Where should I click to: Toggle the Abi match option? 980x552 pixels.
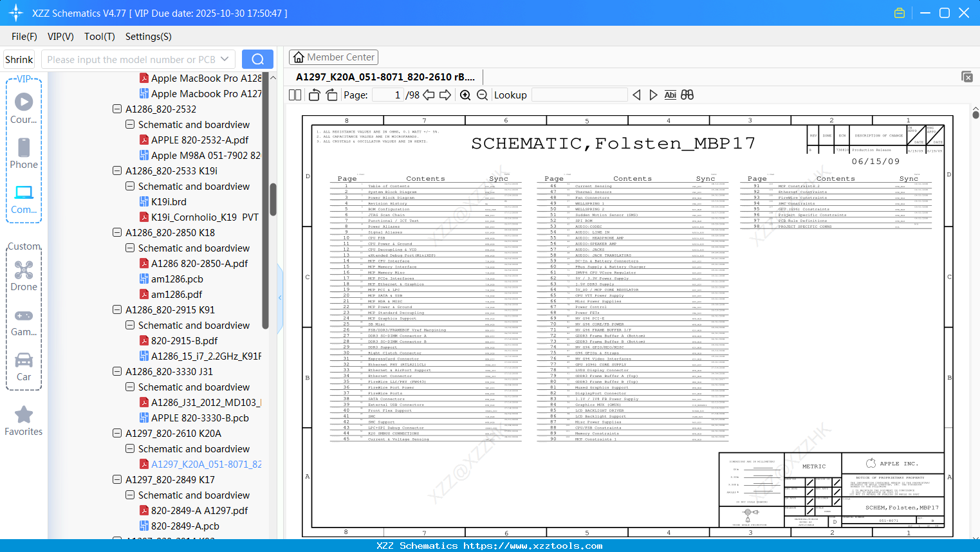click(670, 95)
